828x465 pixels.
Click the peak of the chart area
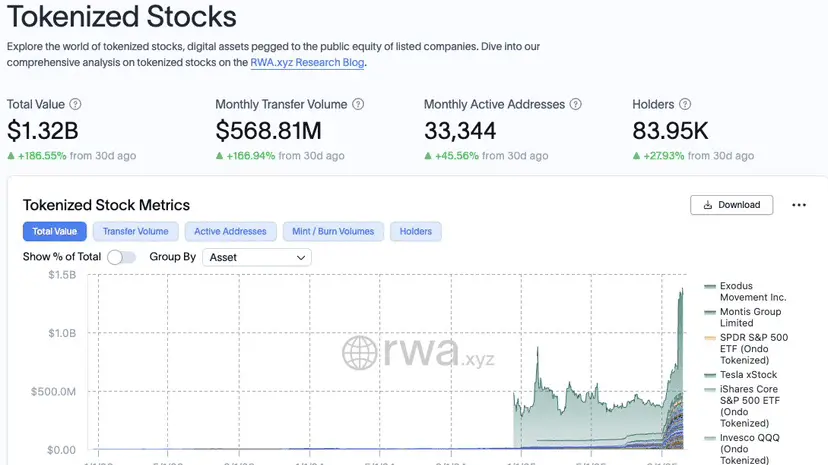tap(682, 289)
